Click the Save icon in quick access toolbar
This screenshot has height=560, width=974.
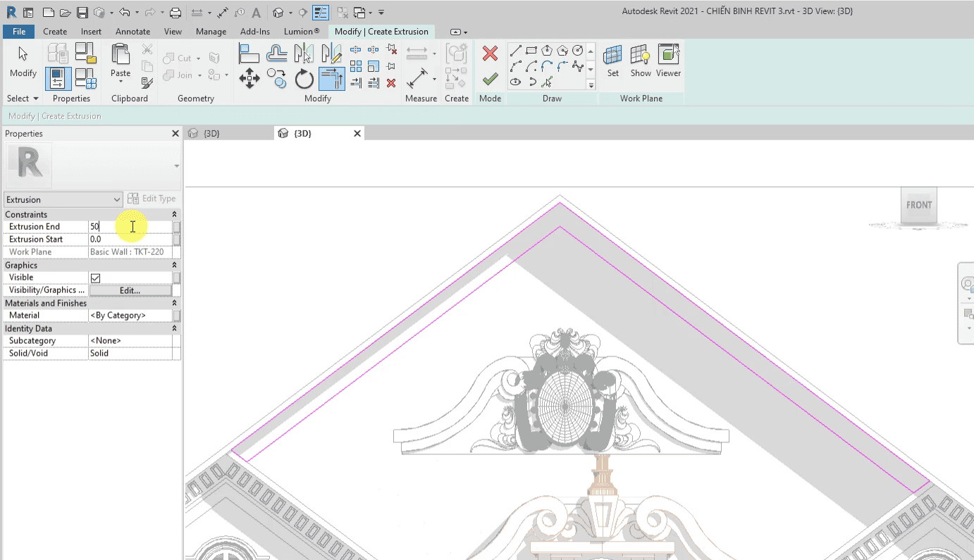[82, 12]
